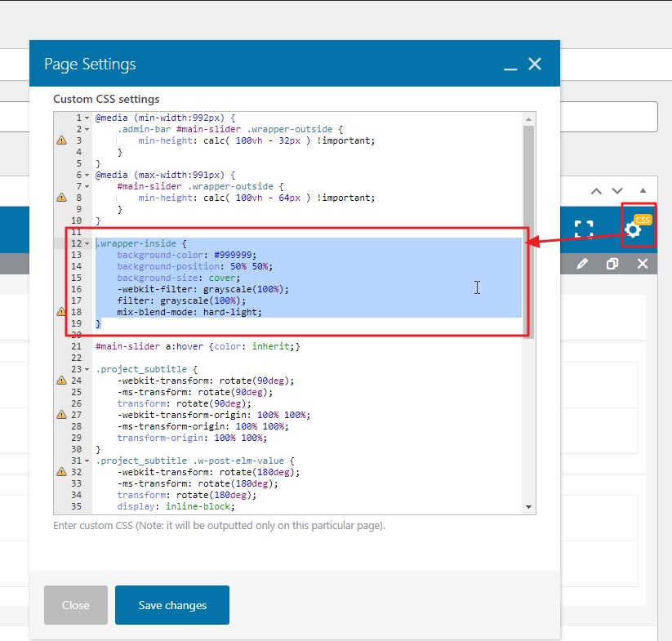672x641 pixels.
Task: Click the 'Page Settings' dialog title
Action: pyautogui.click(x=90, y=65)
